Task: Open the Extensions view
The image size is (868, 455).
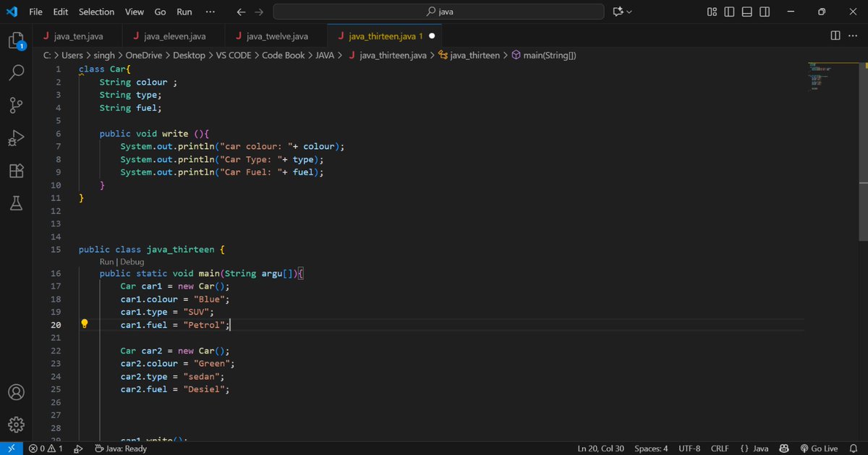Action: click(17, 171)
